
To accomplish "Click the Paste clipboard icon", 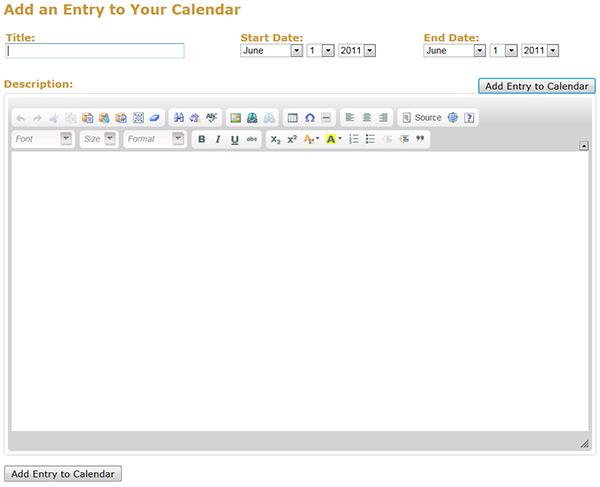I will [x=88, y=118].
